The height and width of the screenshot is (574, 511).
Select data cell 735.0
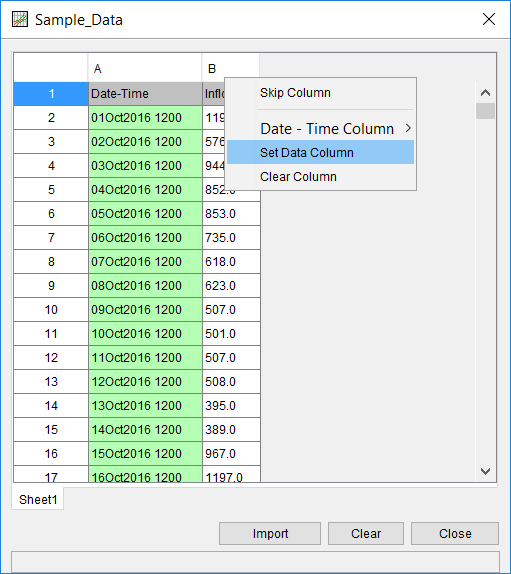[x=231, y=238]
